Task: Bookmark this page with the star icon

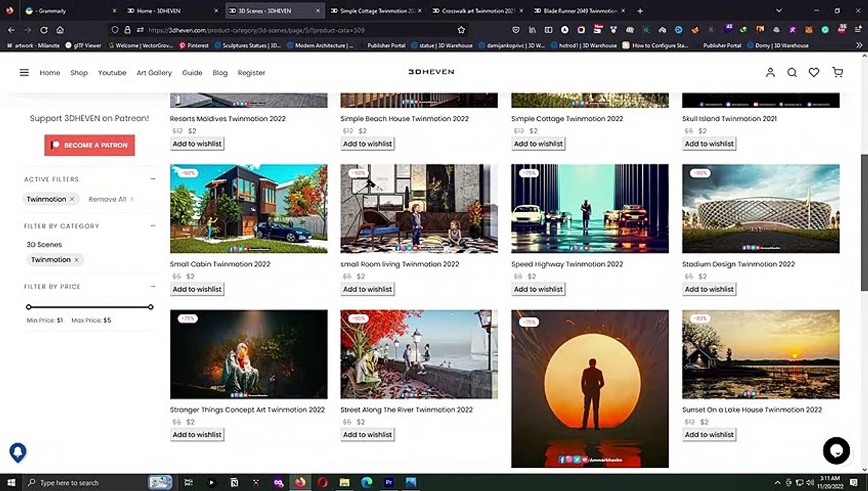Action: point(461,30)
